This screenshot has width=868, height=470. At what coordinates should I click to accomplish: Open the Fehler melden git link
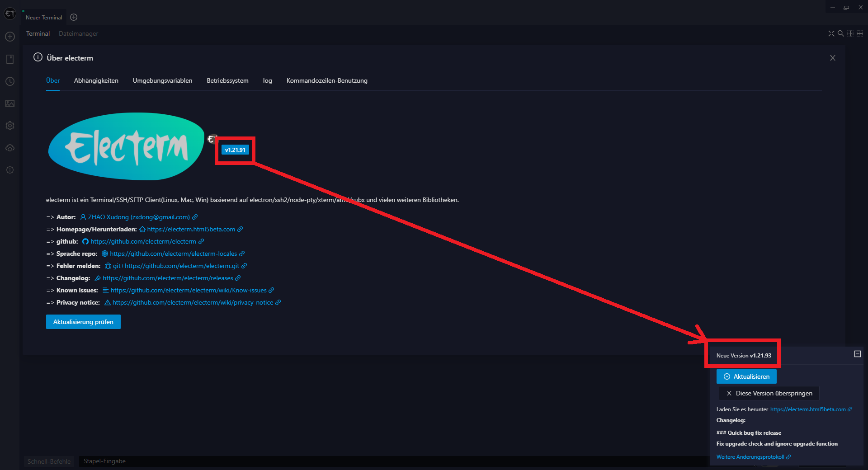[176, 266]
